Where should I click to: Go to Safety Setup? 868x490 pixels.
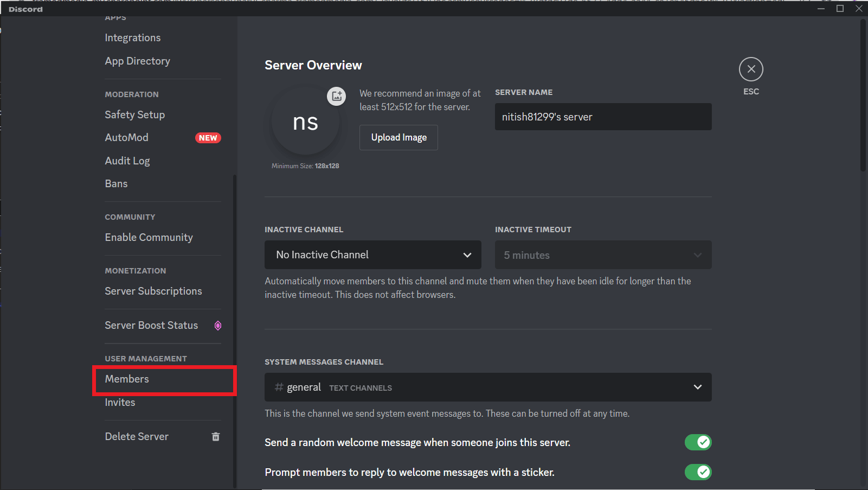point(135,114)
